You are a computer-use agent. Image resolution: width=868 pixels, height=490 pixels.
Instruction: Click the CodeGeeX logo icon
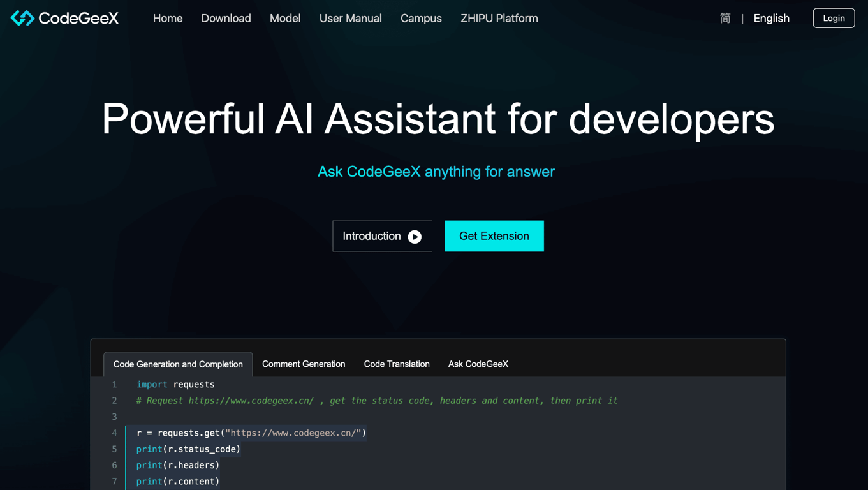(22, 19)
